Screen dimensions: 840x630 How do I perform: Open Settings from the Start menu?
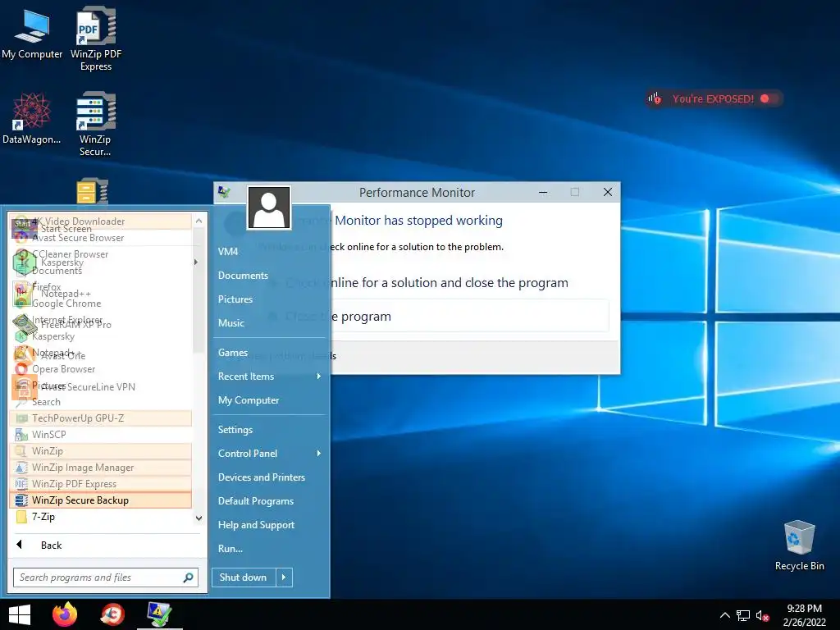270,430
